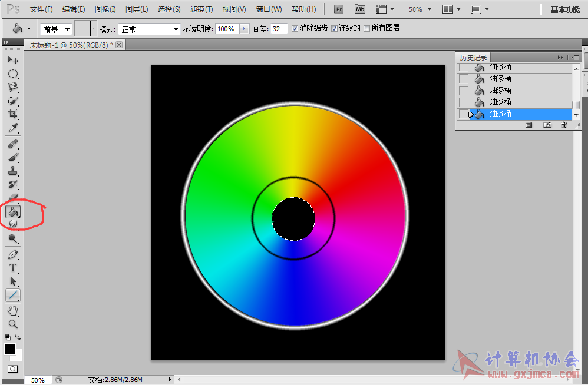Collapse History panel with double arrows
Viewport: 588px width, 385px height.
[x=560, y=57]
